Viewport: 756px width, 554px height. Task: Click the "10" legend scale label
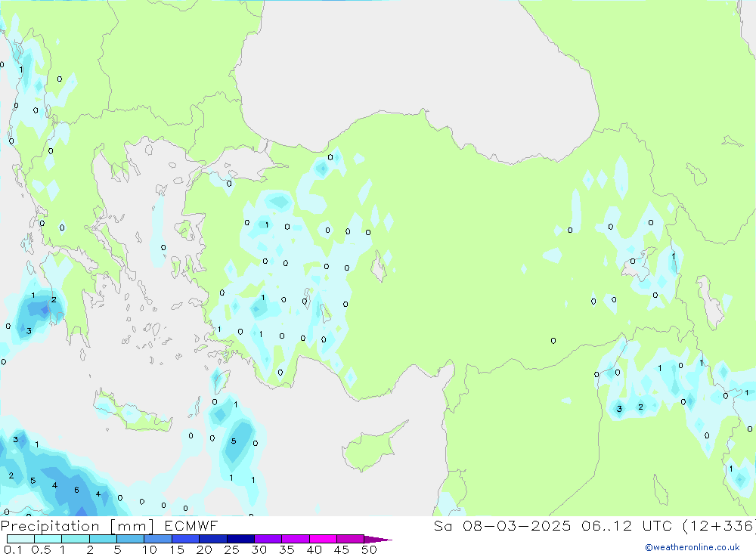(x=150, y=549)
